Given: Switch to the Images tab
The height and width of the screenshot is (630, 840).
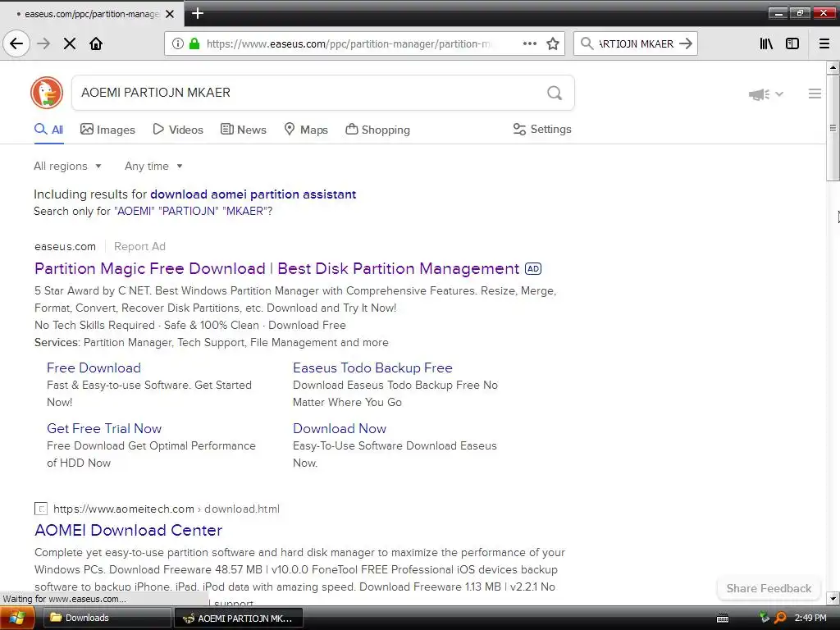Looking at the screenshot, I should click(x=107, y=130).
